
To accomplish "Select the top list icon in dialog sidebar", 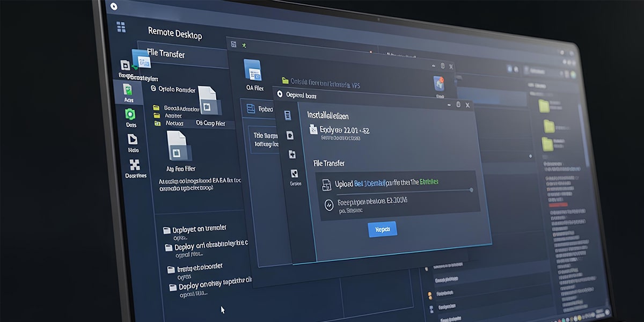I will click(288, 115).
